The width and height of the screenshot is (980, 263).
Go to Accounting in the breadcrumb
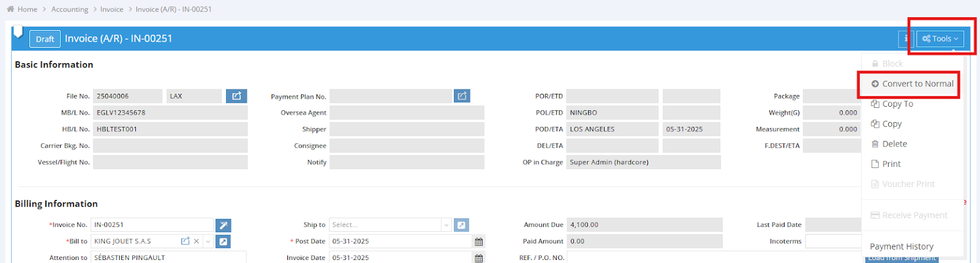(70, 9)
